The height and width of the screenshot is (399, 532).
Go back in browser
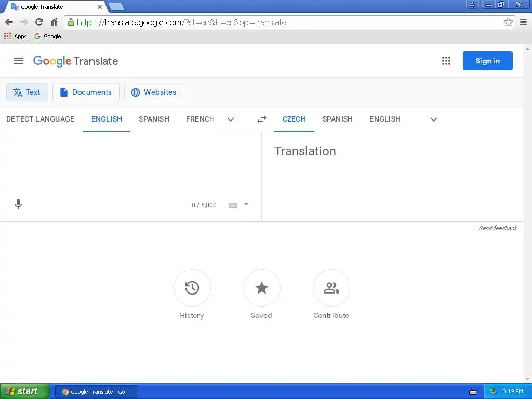point(9,22)
